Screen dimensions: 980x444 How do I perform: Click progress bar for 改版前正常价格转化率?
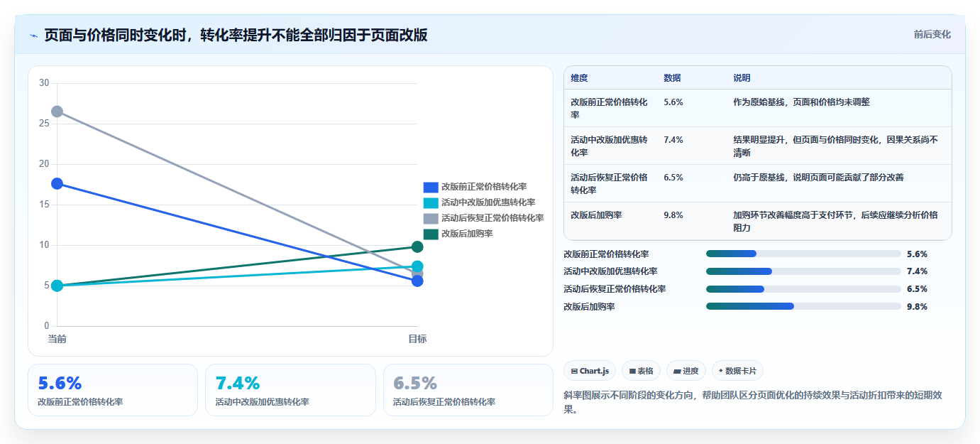point(803,254)
